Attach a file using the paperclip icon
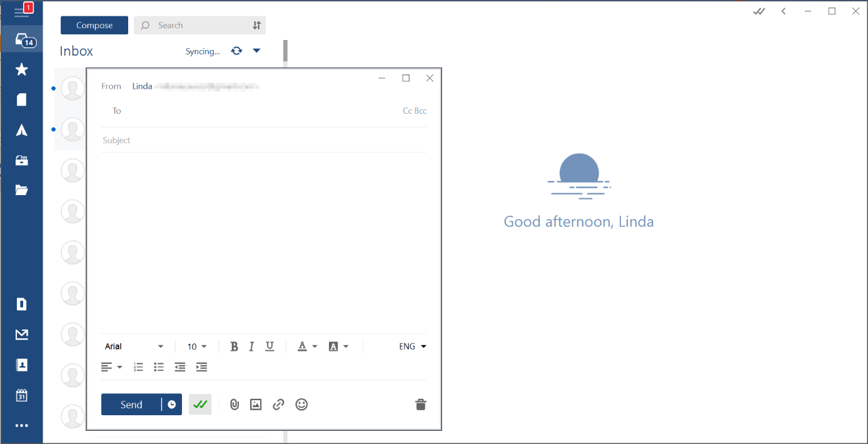The width and height of the screenshot is (868, 444). 235,405
